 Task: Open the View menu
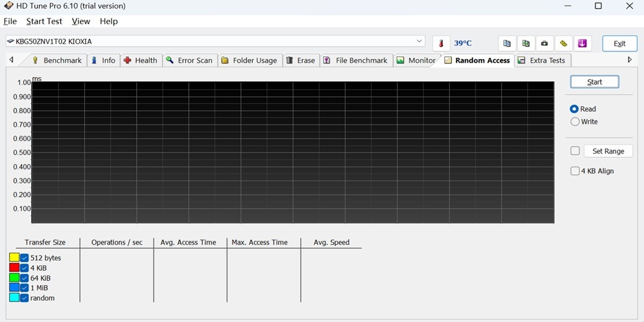81,21
